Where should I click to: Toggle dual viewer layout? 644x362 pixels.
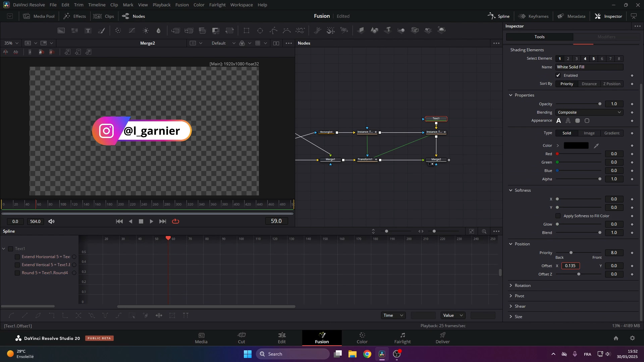276,43
